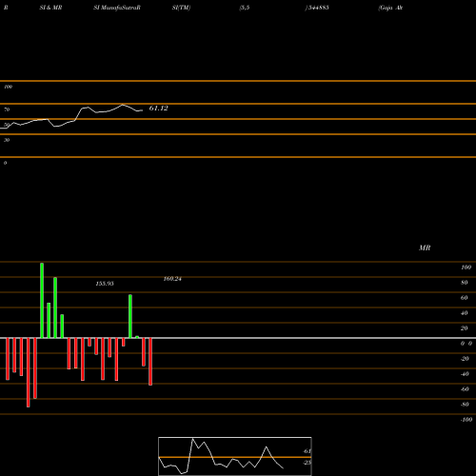Click the 61 label in mini chart
The image size is (476, 476).
(307, 451)
